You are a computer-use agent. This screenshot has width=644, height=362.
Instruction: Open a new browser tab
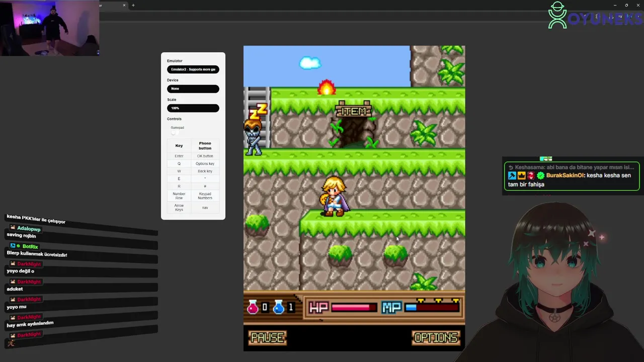[x=133, y=5]
